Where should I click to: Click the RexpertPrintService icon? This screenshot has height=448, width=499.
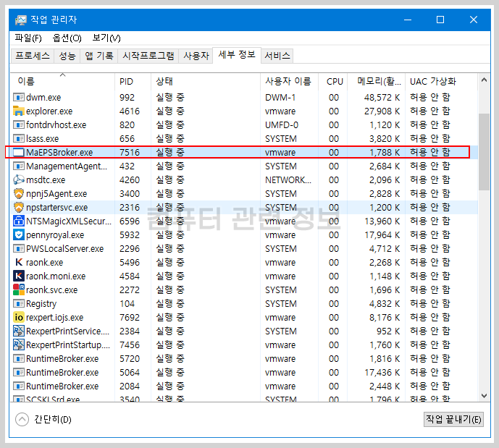point(18,331)
